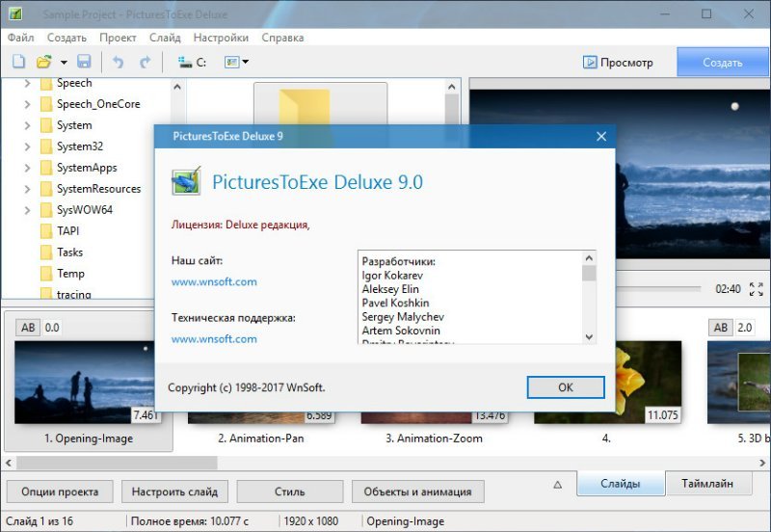Close the PicturesToExe Deluxe 9 dialog
The image size is (771, 532).
600,136
